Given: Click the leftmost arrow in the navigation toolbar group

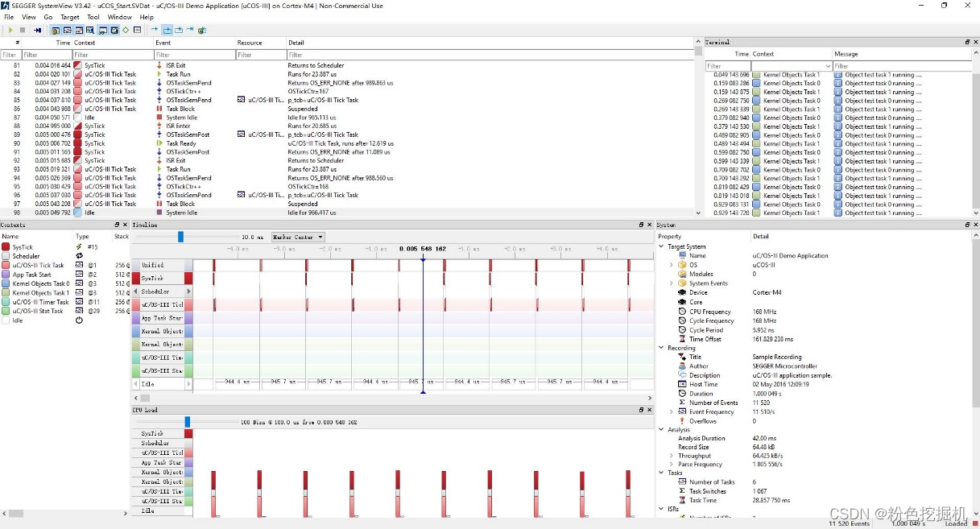Looking at the screenshot, I should click(x=155, y=30).
